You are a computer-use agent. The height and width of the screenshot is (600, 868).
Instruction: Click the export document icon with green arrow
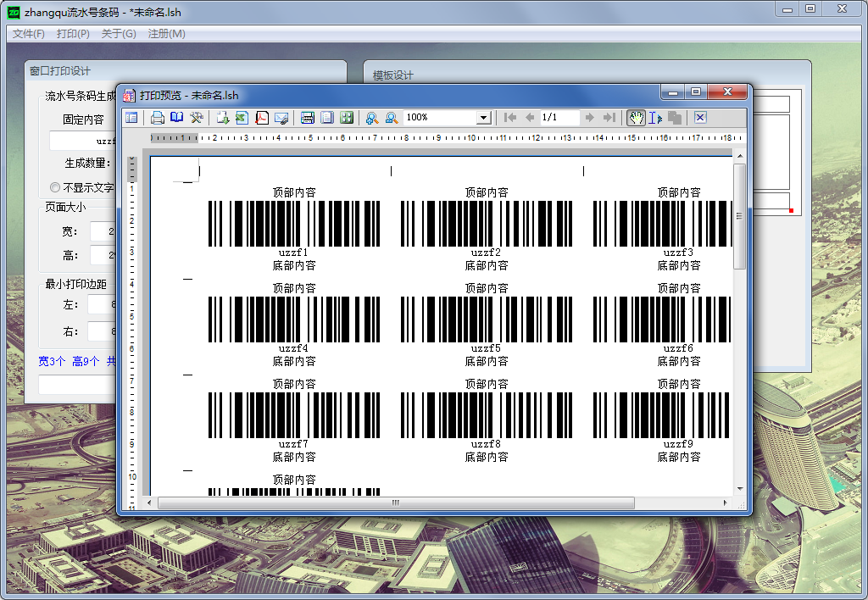(x=223, y=117)
